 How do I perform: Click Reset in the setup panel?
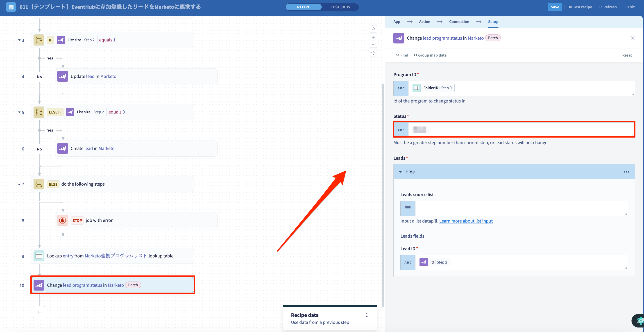coord(627,55)
